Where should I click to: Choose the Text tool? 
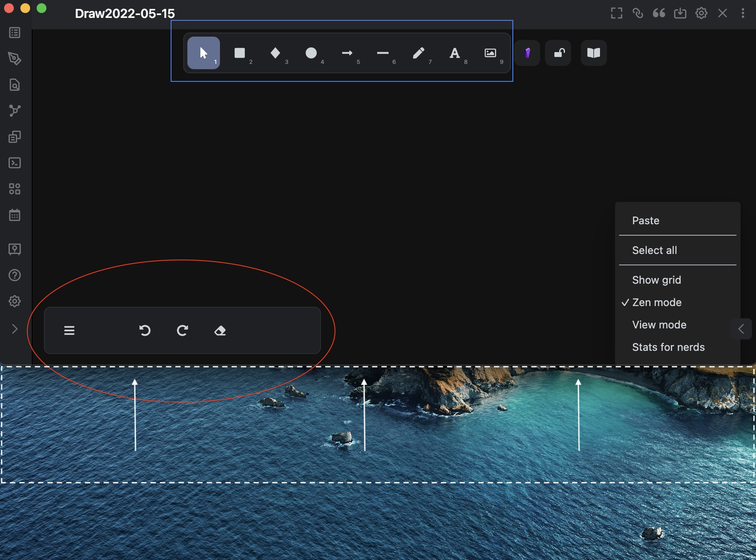[x=455, y=53]
